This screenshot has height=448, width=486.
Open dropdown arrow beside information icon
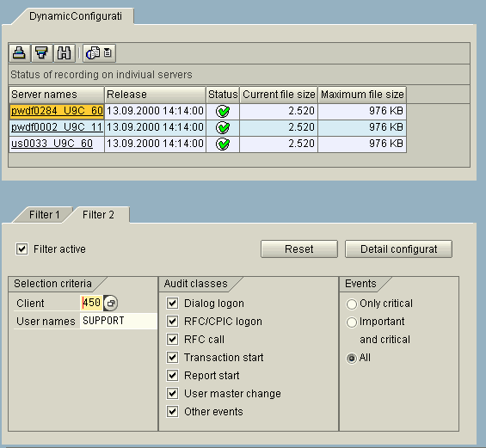[108, 53]
